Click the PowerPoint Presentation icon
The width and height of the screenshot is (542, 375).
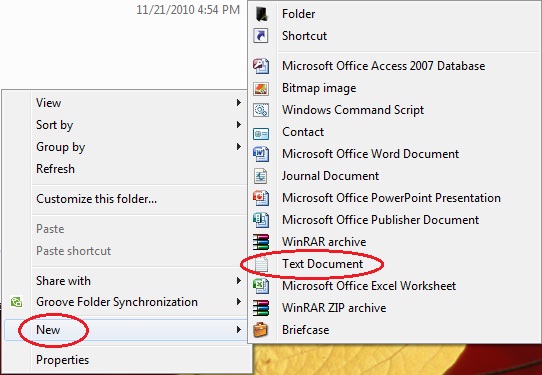click(261, 198)
